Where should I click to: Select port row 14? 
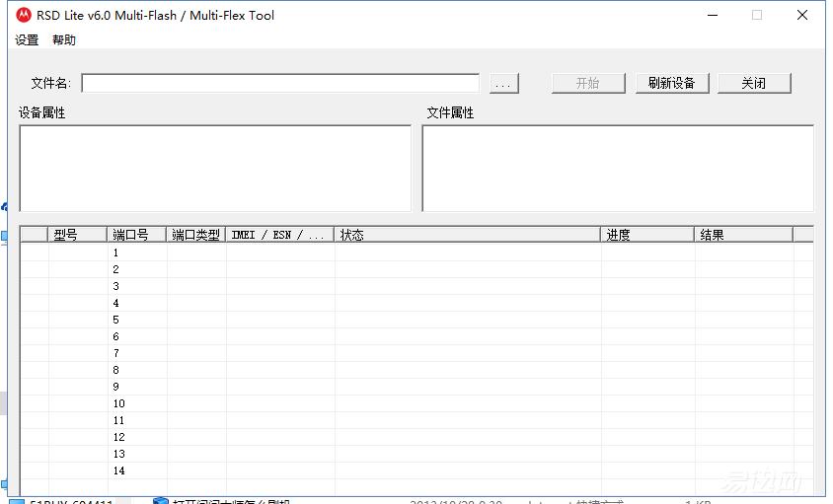[416, 470]
